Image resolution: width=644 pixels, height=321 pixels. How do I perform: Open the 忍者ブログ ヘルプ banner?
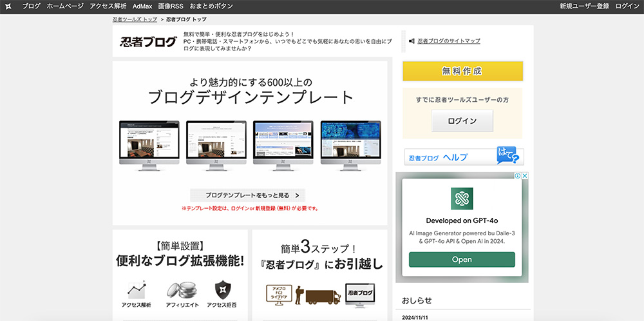pyautogui.click(x=464, y=157)
